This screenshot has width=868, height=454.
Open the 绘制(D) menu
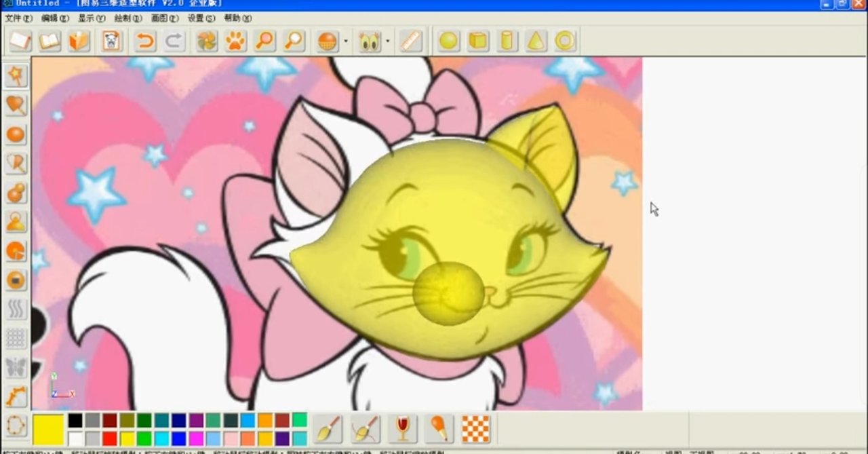[x=128, y=18]
